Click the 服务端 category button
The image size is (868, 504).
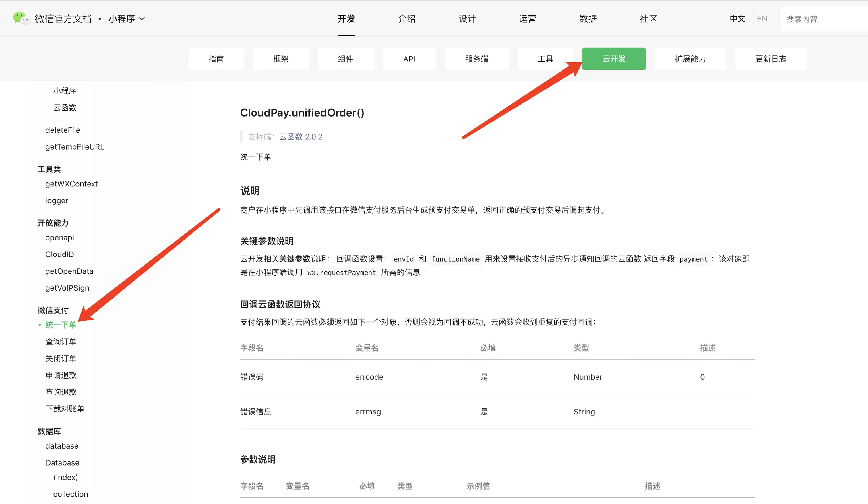click(x=476, y=59)
